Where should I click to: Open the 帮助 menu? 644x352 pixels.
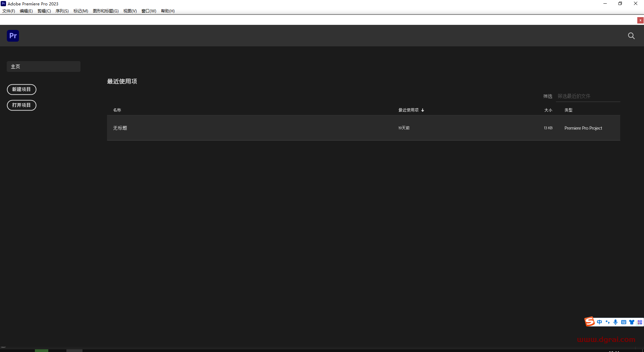coord(168,11)
